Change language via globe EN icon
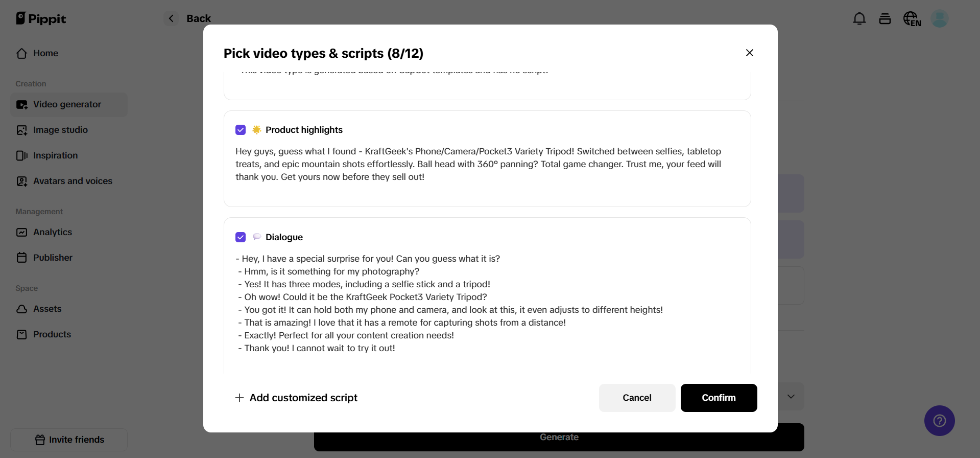 [x=912, y=19]
